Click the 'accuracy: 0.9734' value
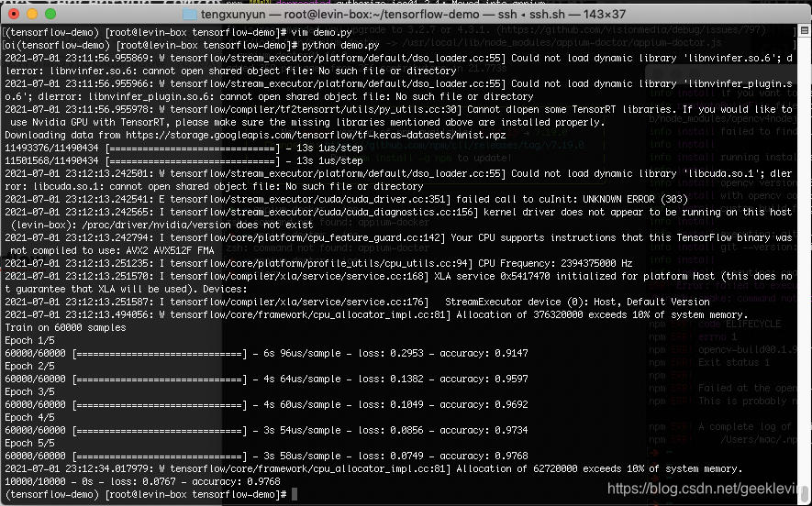 (x=484, y=430)
